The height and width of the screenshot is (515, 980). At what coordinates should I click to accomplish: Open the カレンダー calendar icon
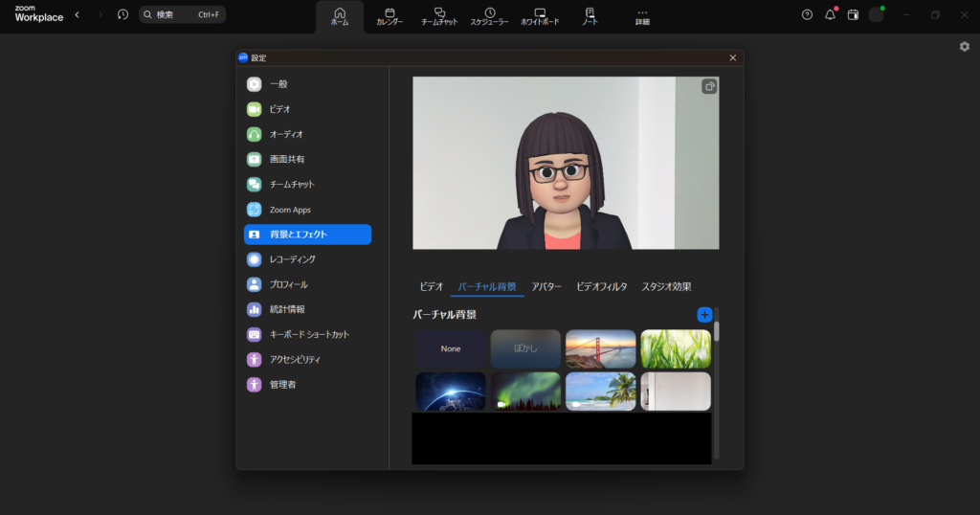click(x=390, y=16)
